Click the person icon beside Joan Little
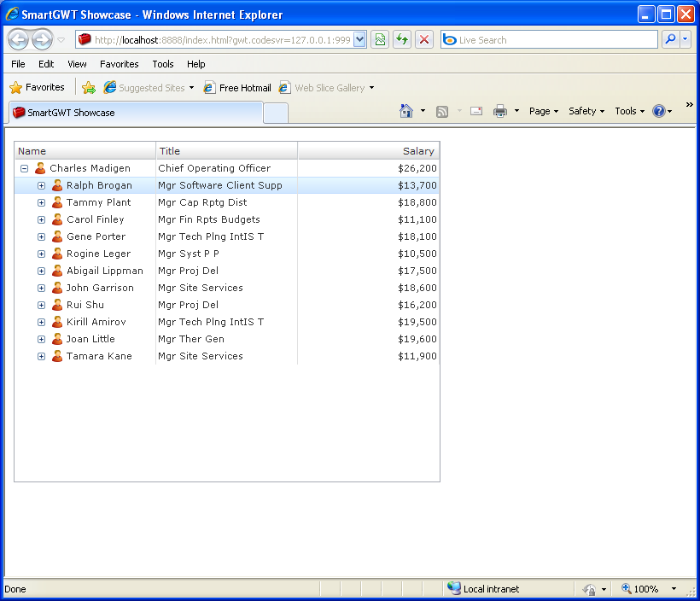Screen dimensions: 700x601 click(x=57, y=339)
